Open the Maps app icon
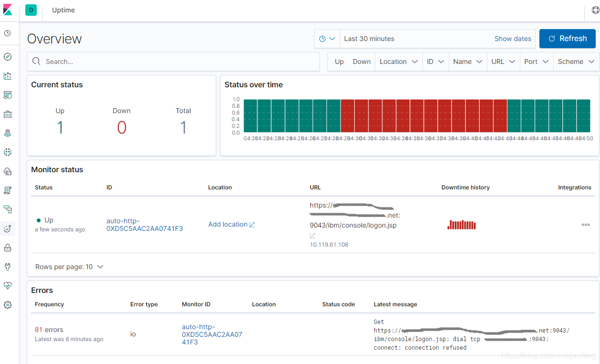Image resolution: width=600 pixels, height=364 pixels. pyautogui.click(x=8, y=133)
